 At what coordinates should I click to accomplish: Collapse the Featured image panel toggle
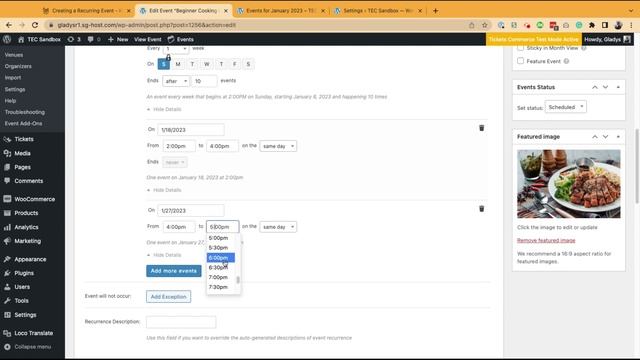(x=618, y=136)
